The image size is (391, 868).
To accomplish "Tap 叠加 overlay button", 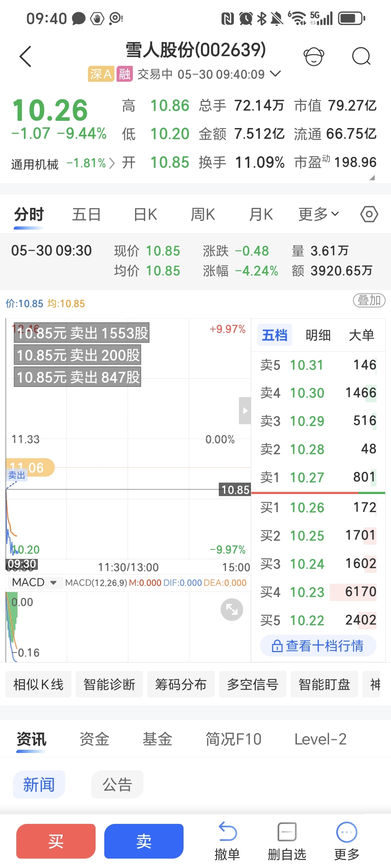I will click(369, 300).
